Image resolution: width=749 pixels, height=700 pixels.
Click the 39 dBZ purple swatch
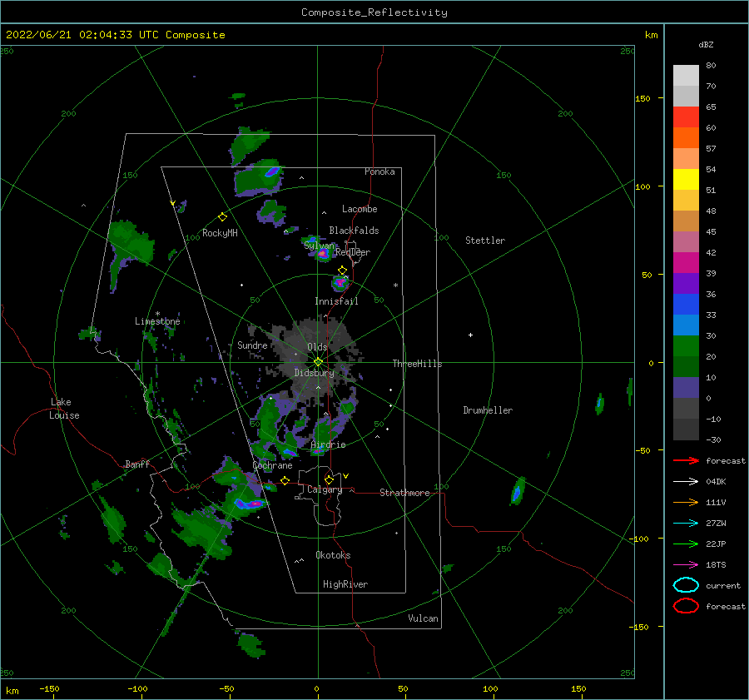[686, 283]
